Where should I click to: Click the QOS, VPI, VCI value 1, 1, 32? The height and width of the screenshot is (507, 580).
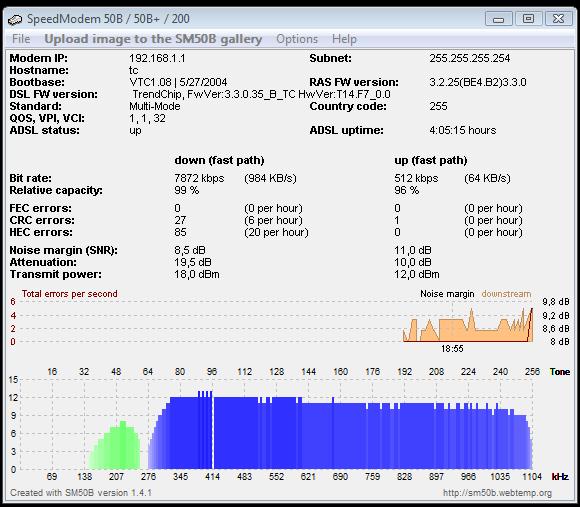pyautogui.click(x=147, y=118)
